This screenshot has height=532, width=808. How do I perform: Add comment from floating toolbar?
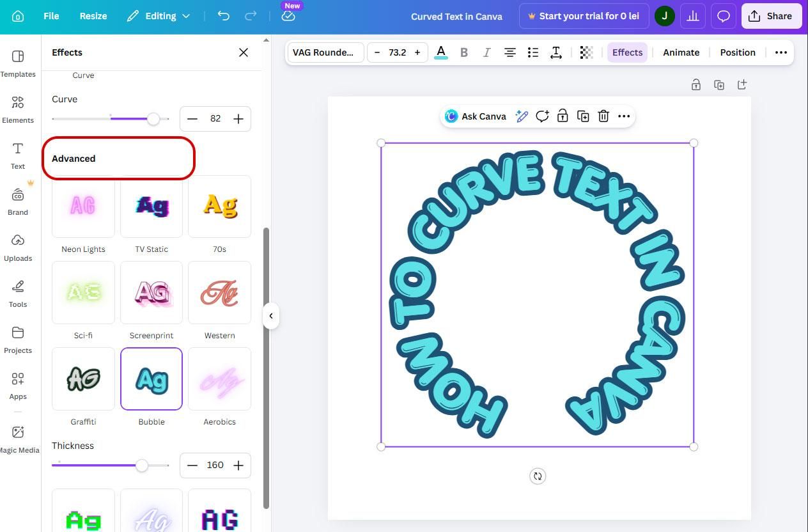[x=542, y=116]
